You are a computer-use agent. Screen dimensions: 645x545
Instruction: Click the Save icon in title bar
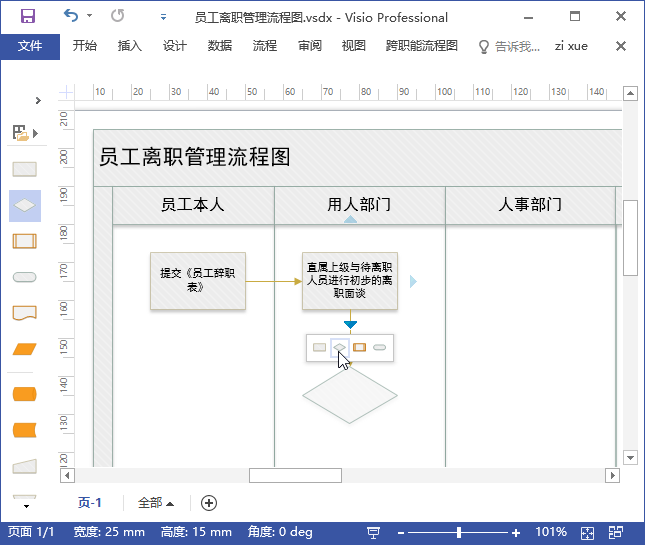coord(28,16)
